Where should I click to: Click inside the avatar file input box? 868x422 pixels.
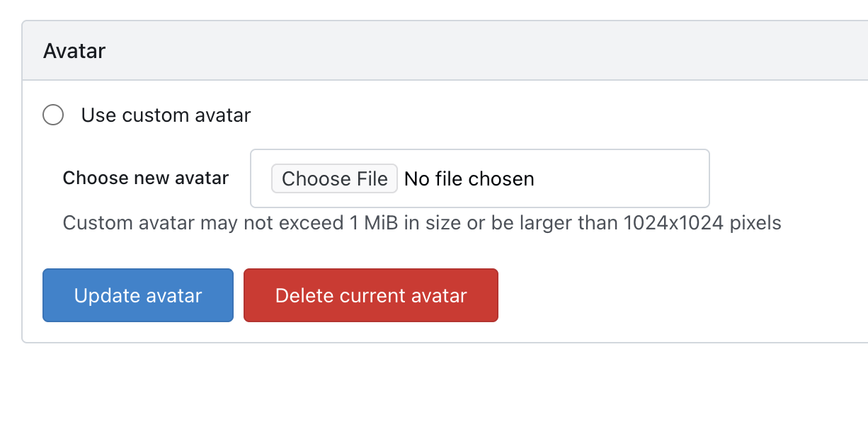click(479, 178)
